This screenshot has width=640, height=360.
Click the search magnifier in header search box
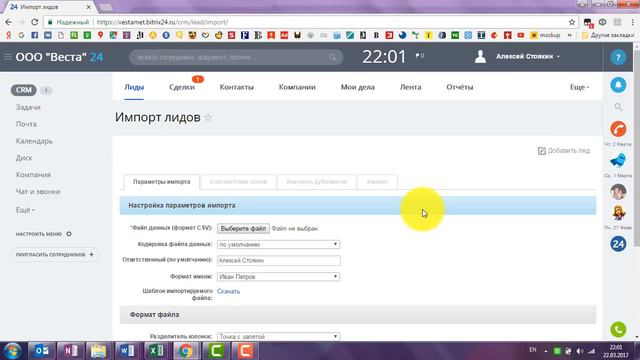tap(333, 57)
